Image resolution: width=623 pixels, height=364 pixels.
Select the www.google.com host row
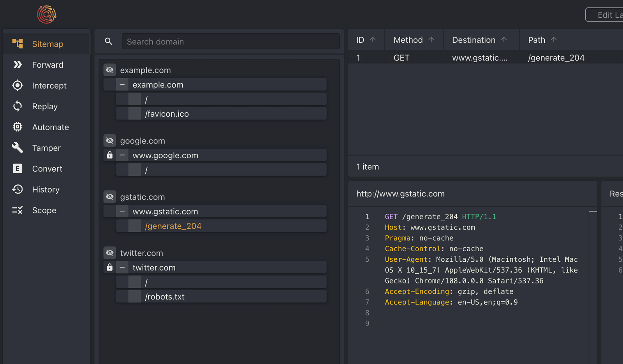(215, 155)
